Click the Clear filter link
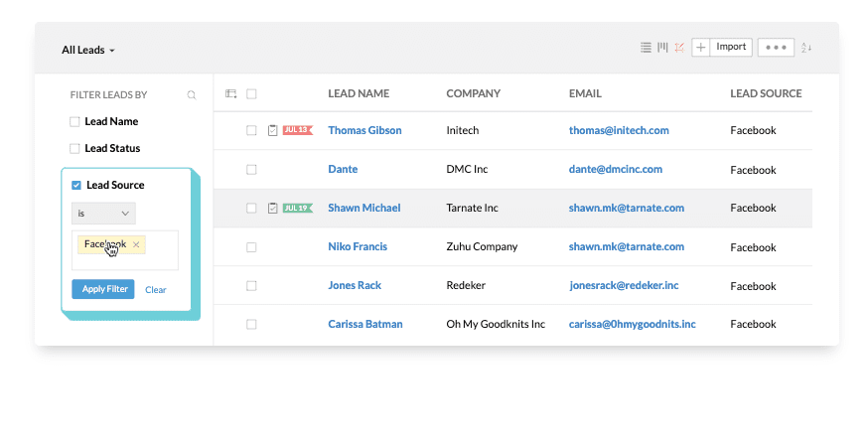The image size is (868, 447). 156,290
